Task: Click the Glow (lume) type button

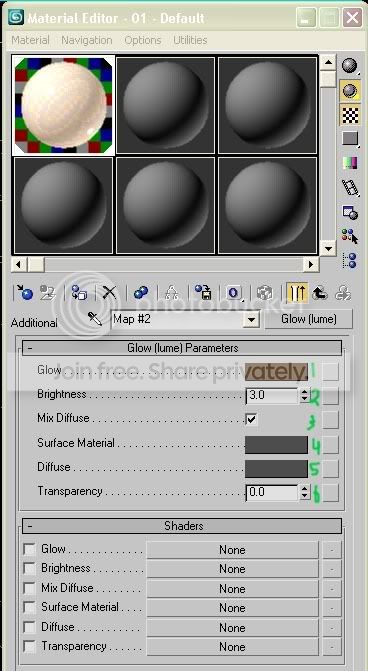Action: 309,319
